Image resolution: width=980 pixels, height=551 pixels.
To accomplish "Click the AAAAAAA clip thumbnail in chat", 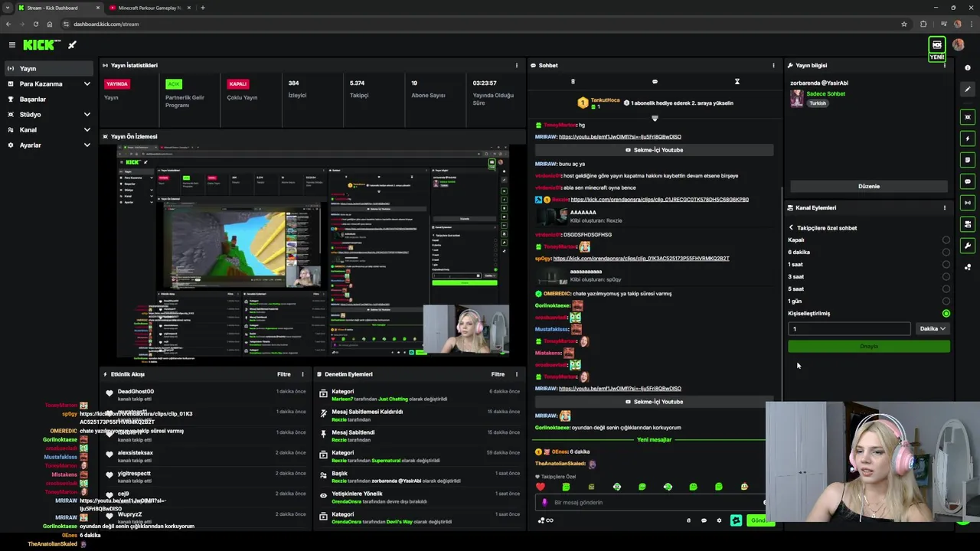I will [551, 216].
